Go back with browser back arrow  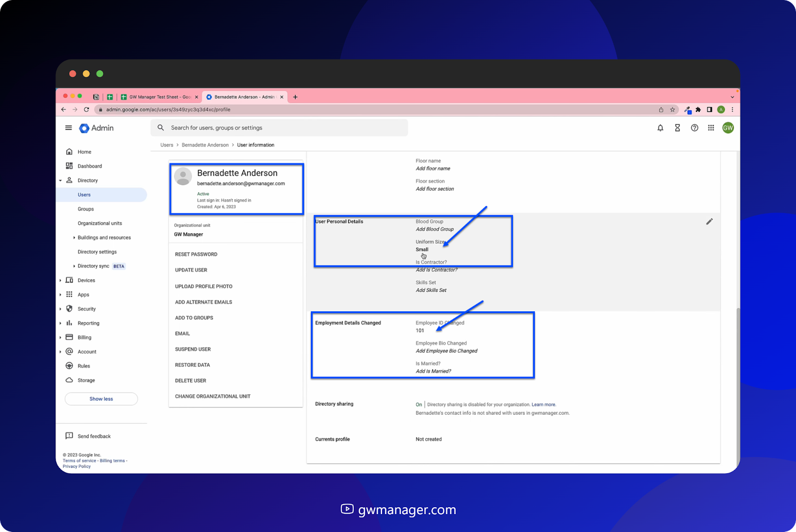pos(63,109)
